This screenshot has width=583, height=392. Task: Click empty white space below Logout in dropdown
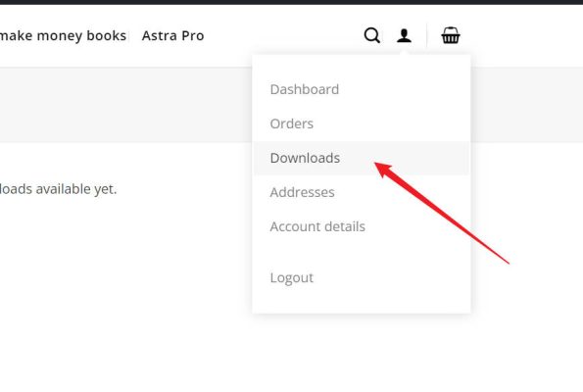click(361, 300)
